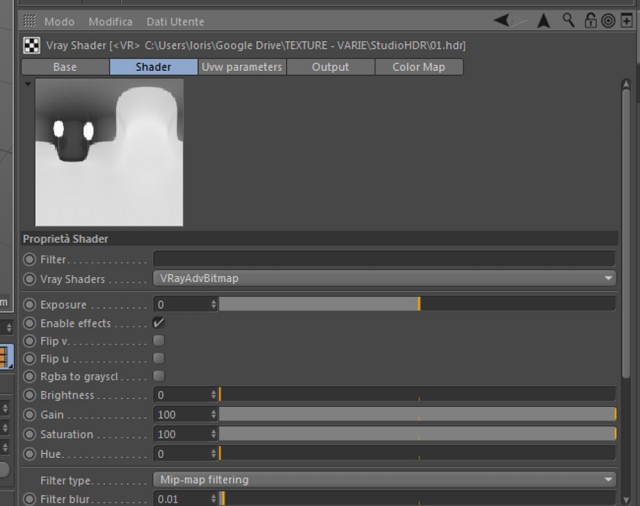Disable the Enable effects checkbox

158,323
